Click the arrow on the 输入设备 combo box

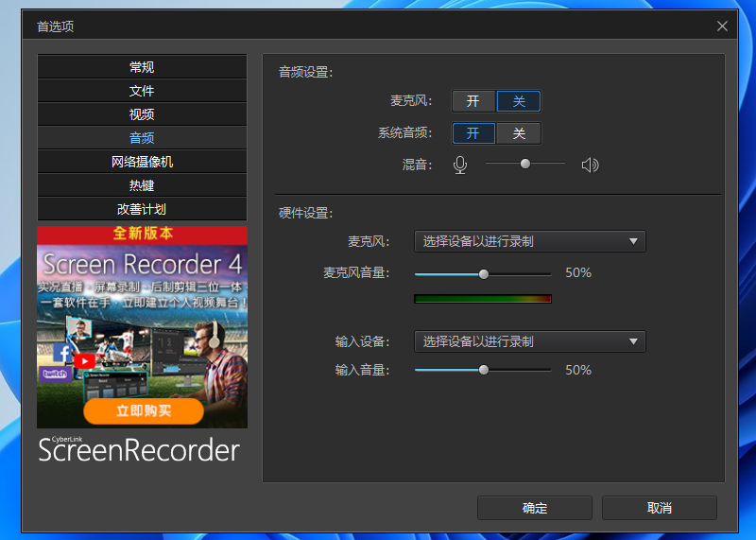pos(633,341)
